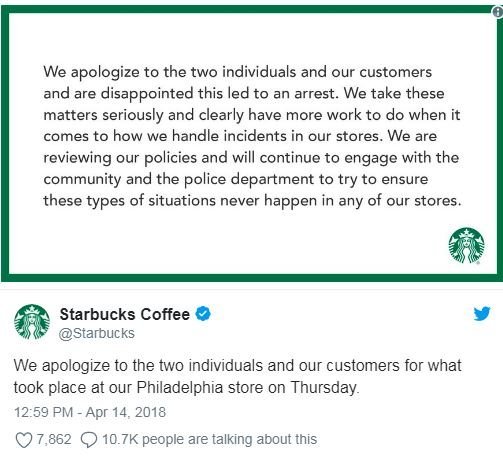Open the Starbucks profile avatar
Image resolution: width=503 pixels, height=461 pixels.
(32, 322)
